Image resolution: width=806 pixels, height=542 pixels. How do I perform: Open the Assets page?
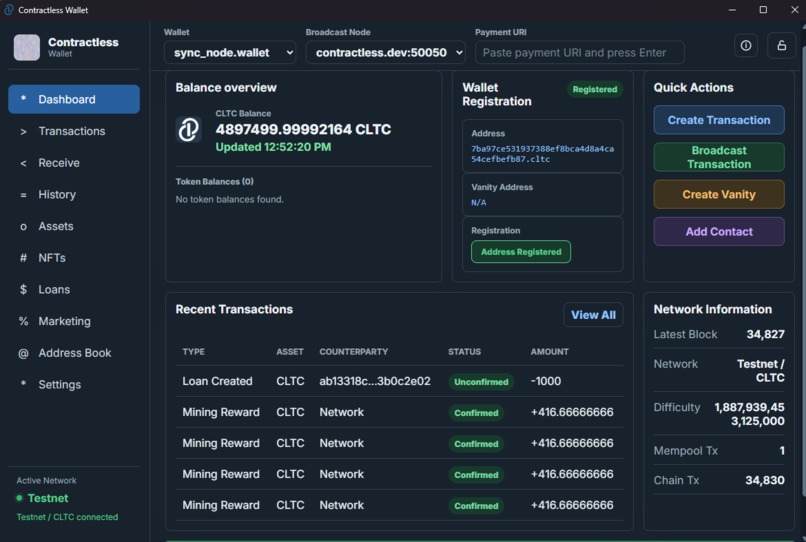tap(74, 226)
